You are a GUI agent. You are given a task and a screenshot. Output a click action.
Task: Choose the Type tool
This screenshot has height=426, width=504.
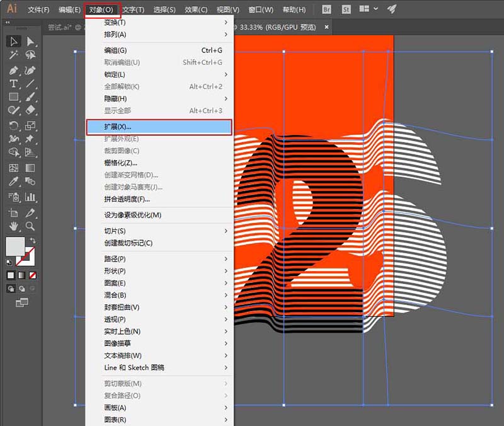tap(13, 84)
